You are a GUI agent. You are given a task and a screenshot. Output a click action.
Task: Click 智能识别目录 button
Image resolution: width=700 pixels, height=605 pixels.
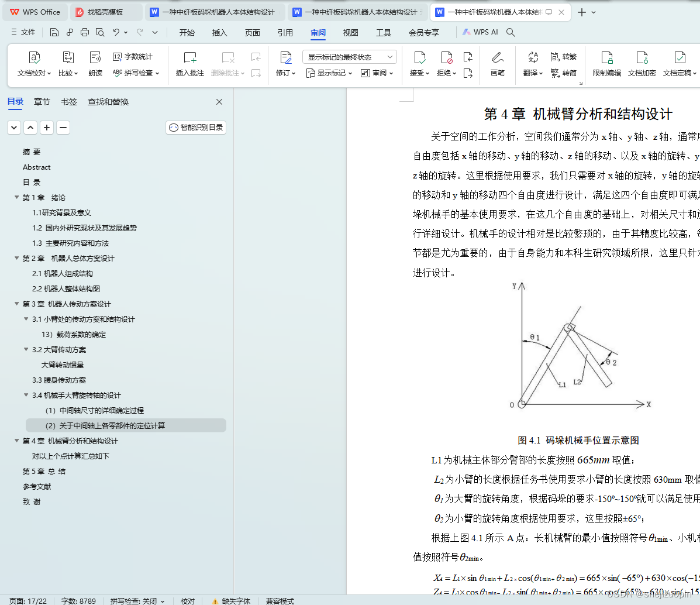196,128
